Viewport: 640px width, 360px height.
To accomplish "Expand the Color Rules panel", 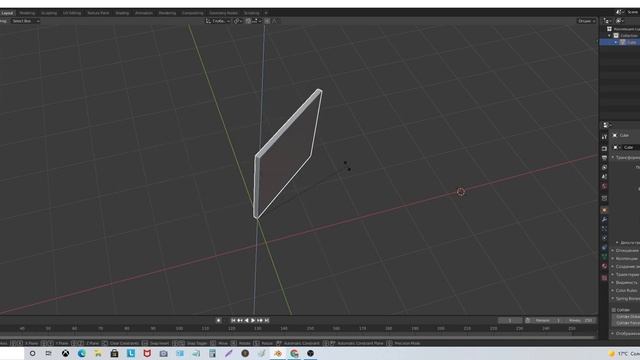I will (x=613, y=290).
